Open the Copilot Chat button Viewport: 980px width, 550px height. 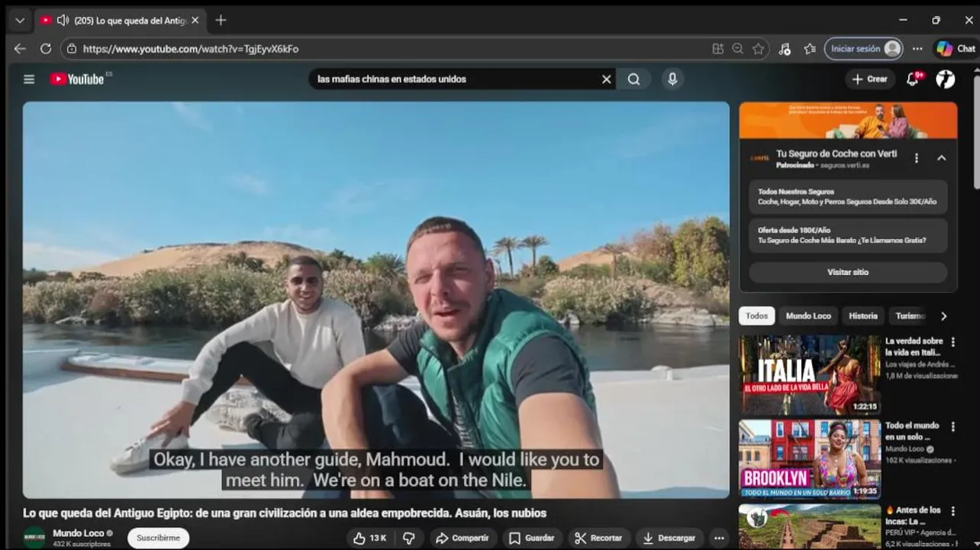(956, 48)
